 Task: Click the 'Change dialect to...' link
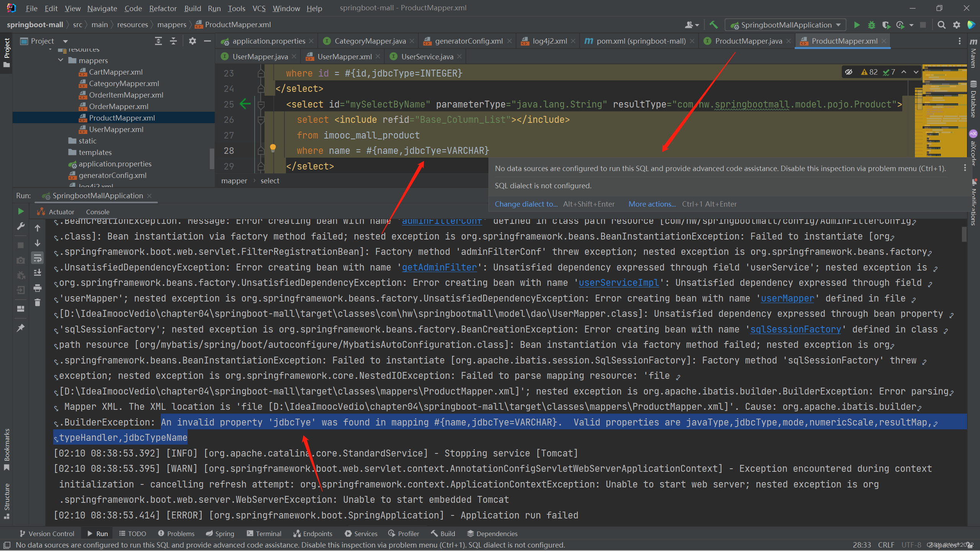(x=526, y=204)
